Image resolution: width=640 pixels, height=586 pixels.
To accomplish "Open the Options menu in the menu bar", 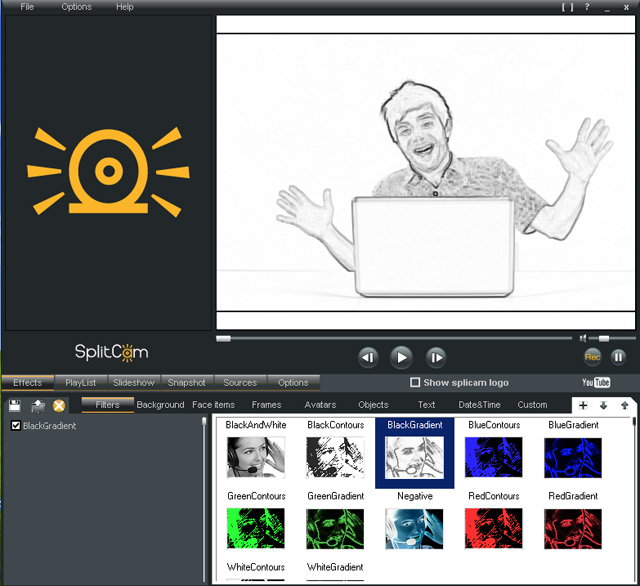I will coord(76,7).
